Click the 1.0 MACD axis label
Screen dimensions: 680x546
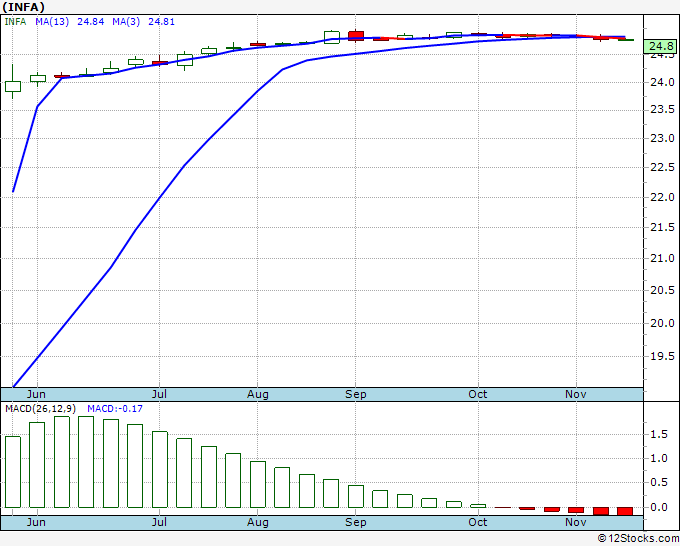pyautogui.click(x=659, y=458)
